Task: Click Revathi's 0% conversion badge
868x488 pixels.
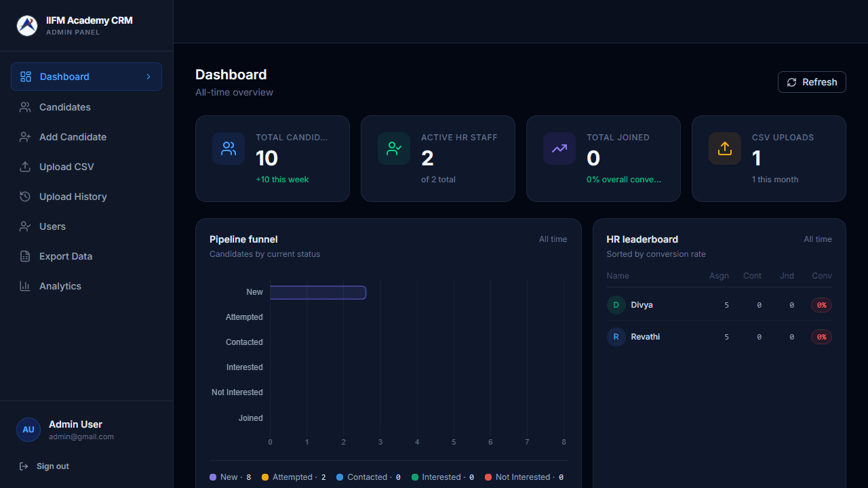Action: tap(821, 337)
